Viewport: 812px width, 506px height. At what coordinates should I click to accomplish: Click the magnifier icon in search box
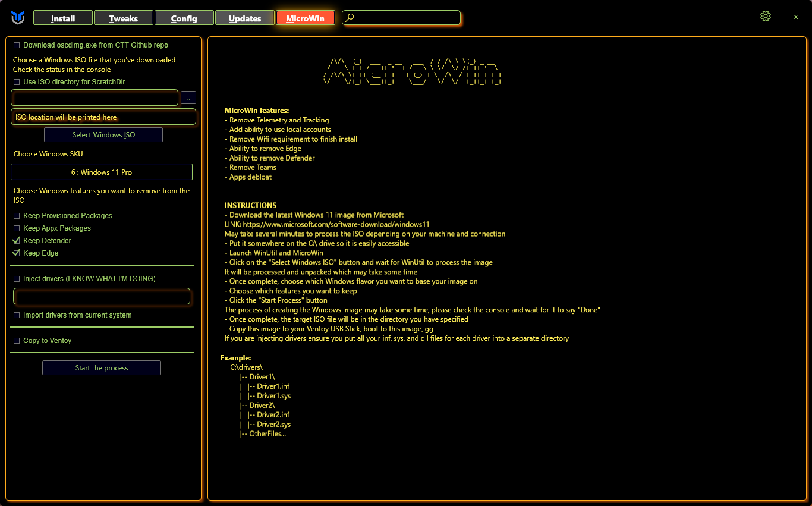point(350,18)
